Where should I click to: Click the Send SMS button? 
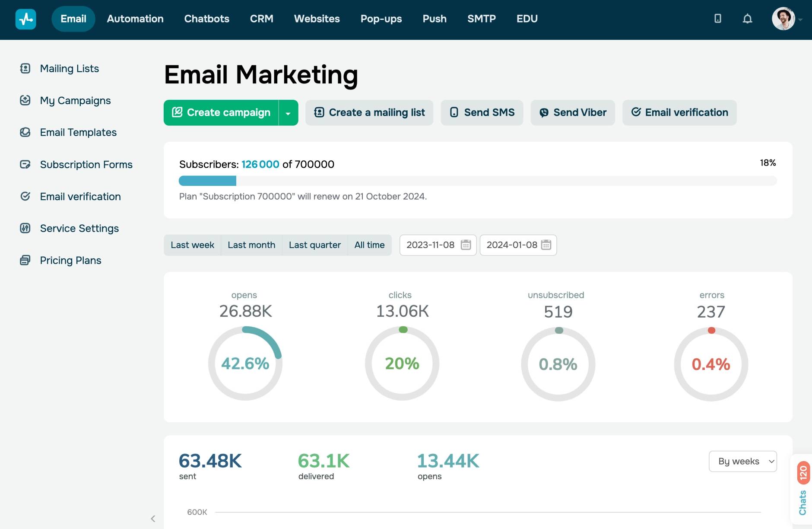[x=482, y=112]
